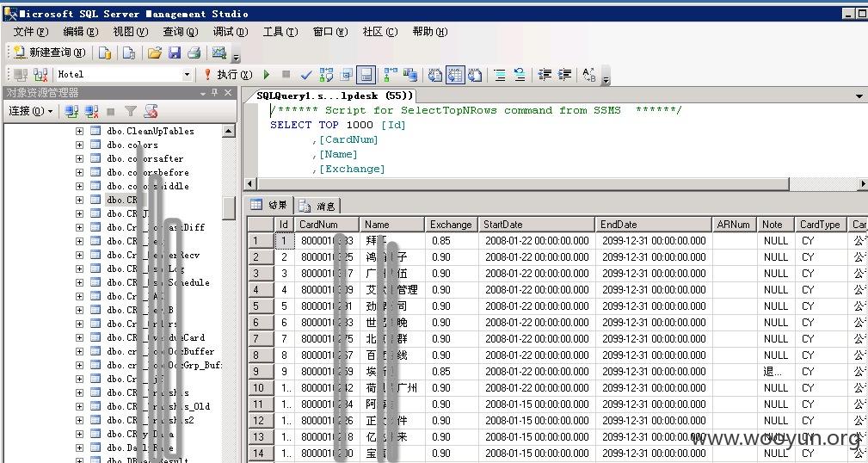Screen dimensions: 868x463
Task: Click the specify template parameters A-B icon
Action: [x=589, y=74]
